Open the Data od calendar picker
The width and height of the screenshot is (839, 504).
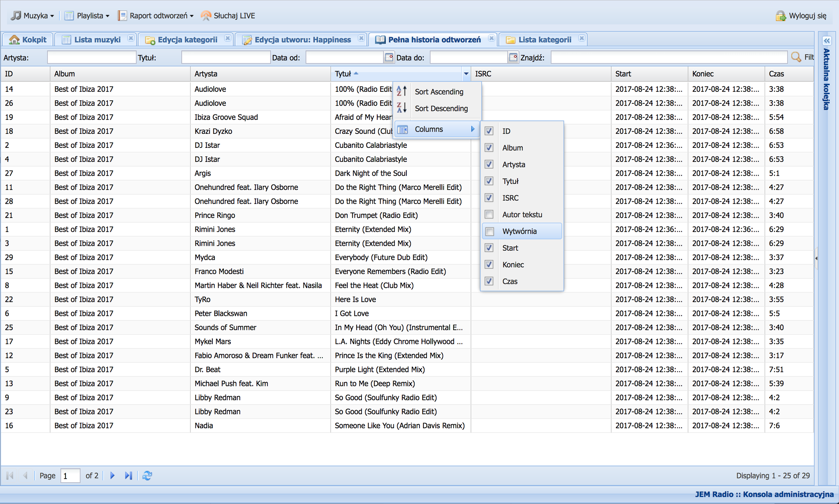pyautogui.click(x=389, y=57)
